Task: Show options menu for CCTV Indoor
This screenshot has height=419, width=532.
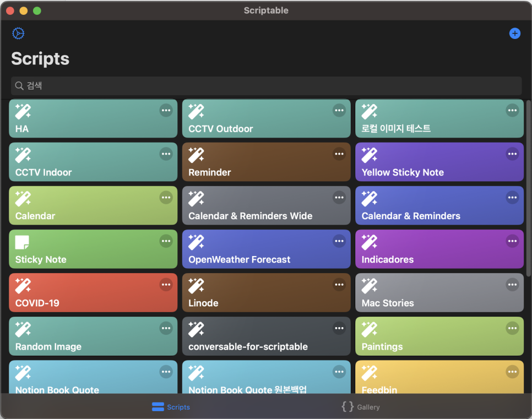Action: (166, 154)
